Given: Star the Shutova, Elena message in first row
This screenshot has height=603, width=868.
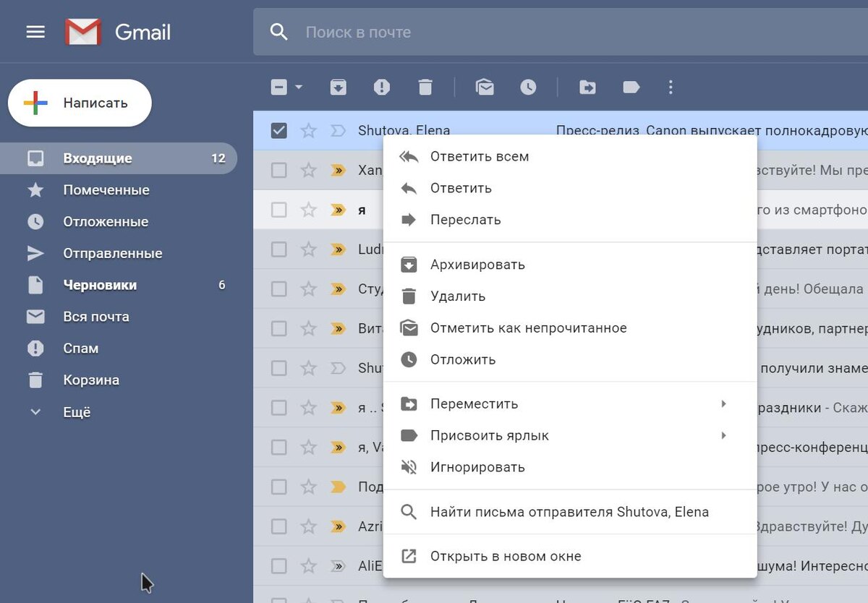Looking at the screenshot, I should pos(309,131).
